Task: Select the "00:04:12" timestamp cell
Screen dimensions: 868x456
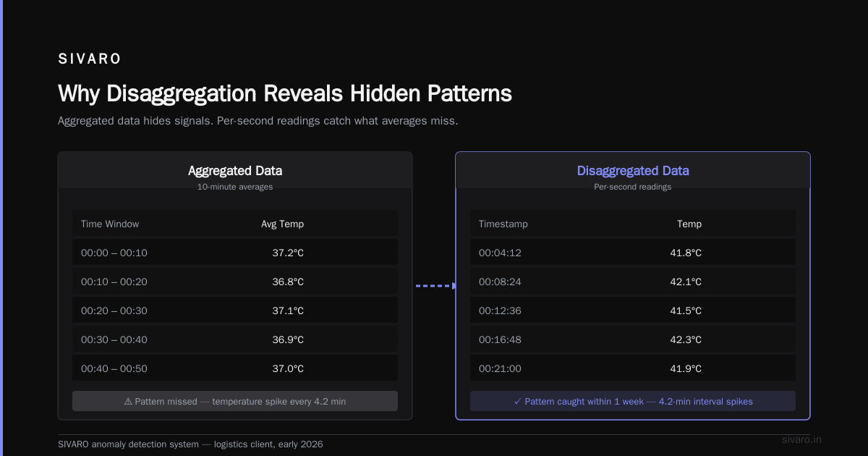Action: pyautogui.click(x=500, y=253)
